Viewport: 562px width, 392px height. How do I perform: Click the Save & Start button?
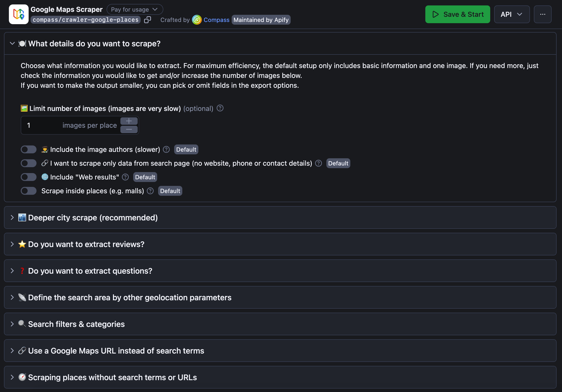point(458,14)
